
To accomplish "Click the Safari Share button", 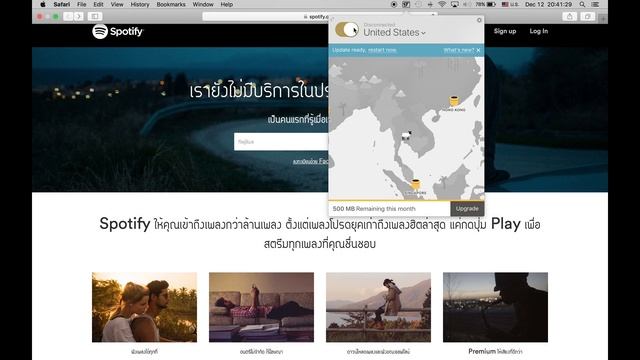I will coord(569,16).
